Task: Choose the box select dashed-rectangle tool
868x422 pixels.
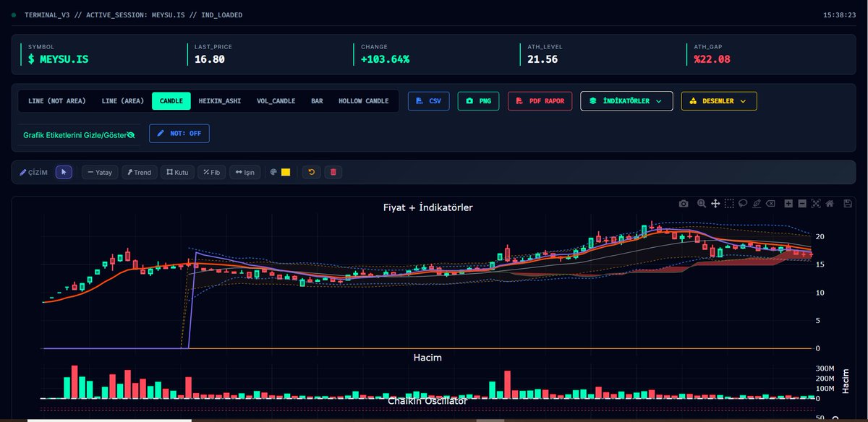Action: point(729,204)
